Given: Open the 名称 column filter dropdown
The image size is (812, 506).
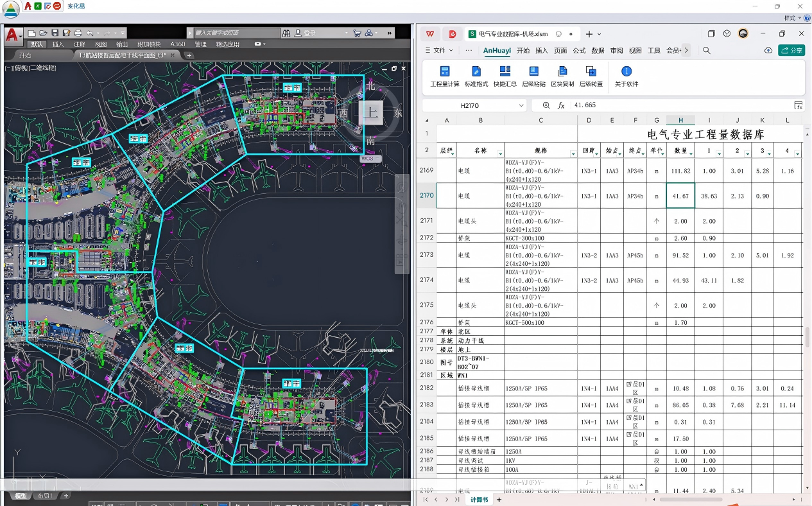Looking at the screenshot, I should (500, 153).
